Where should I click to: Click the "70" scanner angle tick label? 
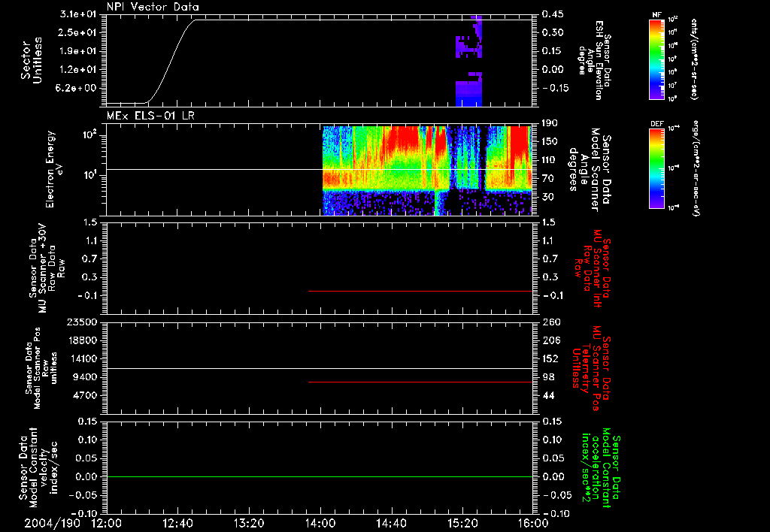point(548,179)
